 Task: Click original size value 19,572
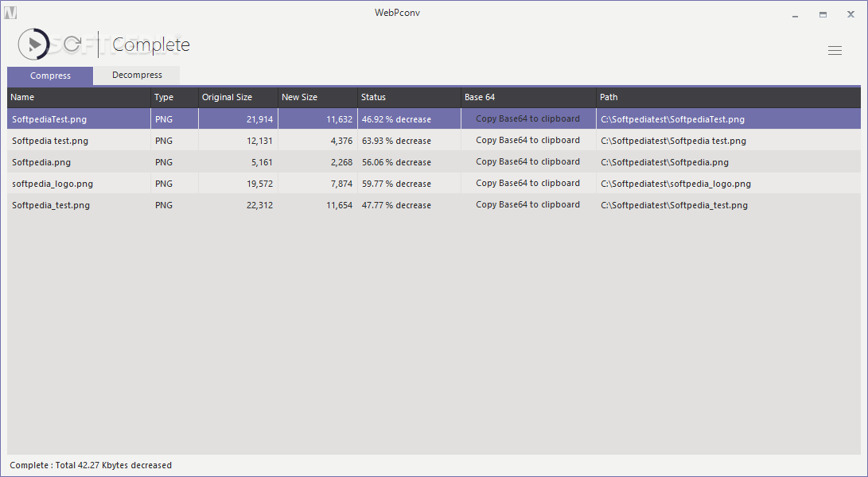pos(259,184)
